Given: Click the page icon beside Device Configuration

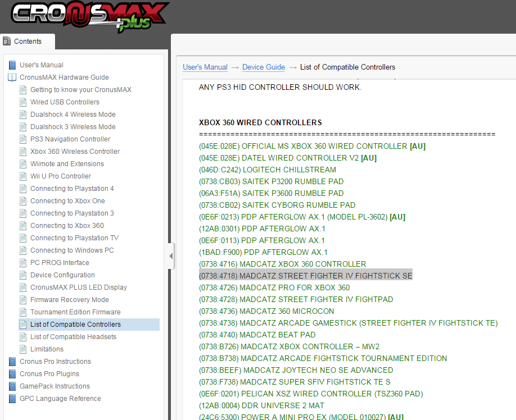Looking at the screenshot, I should click(x=23, y=275).
